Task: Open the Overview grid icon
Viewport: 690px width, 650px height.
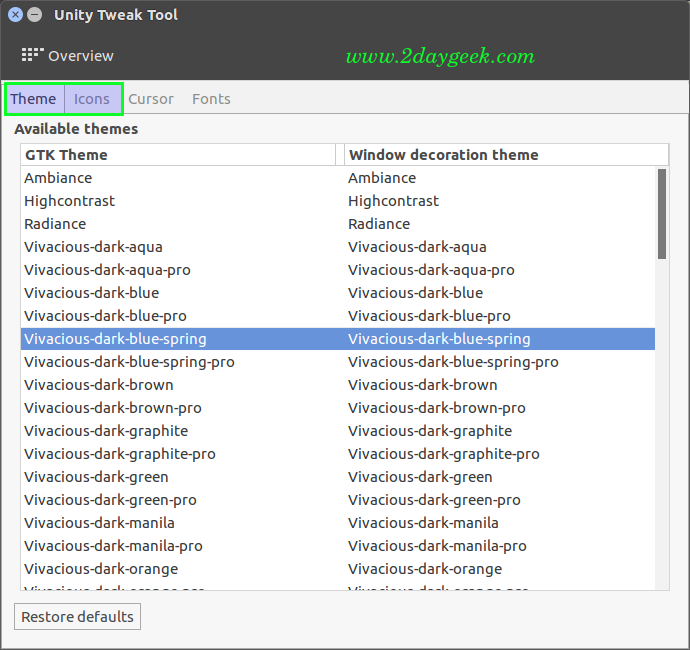Action: pos(33,55)
